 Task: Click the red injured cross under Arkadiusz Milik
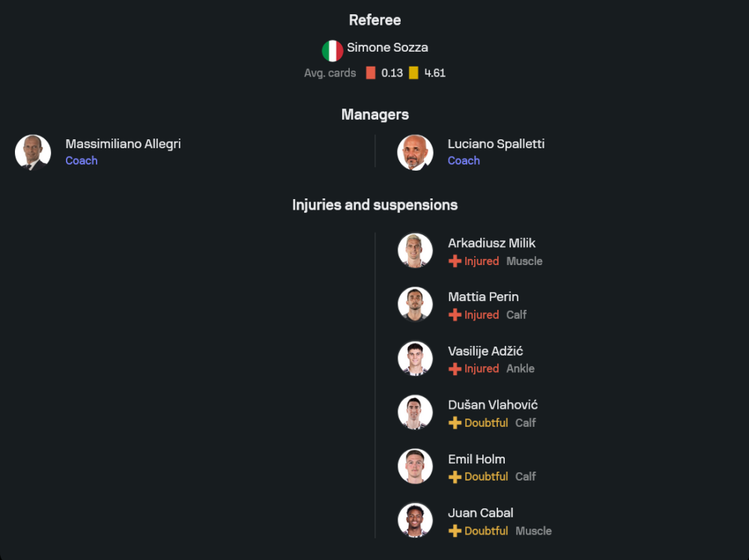point(455,261)
